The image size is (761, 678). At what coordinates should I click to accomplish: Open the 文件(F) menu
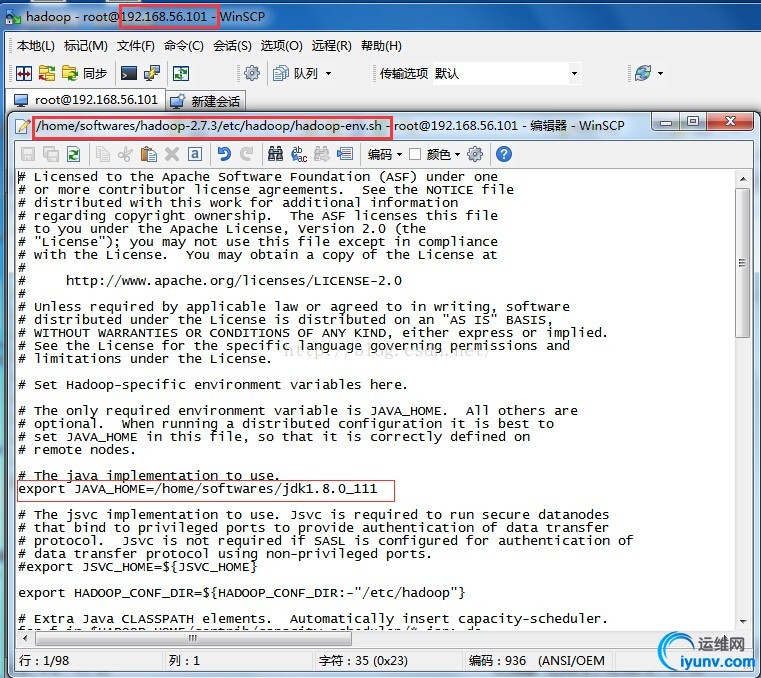(x=135, y=46)
